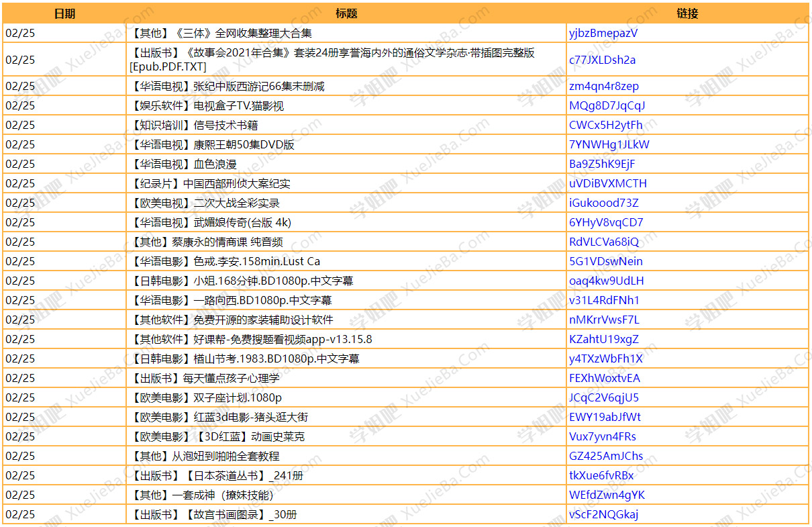
Task: Select title 【3D红蓝】动画史莱克
Action: 250,436
